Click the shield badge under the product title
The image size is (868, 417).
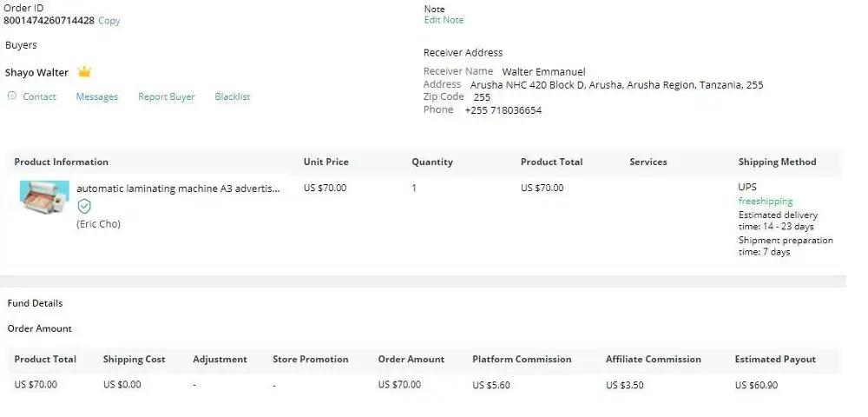84,206
